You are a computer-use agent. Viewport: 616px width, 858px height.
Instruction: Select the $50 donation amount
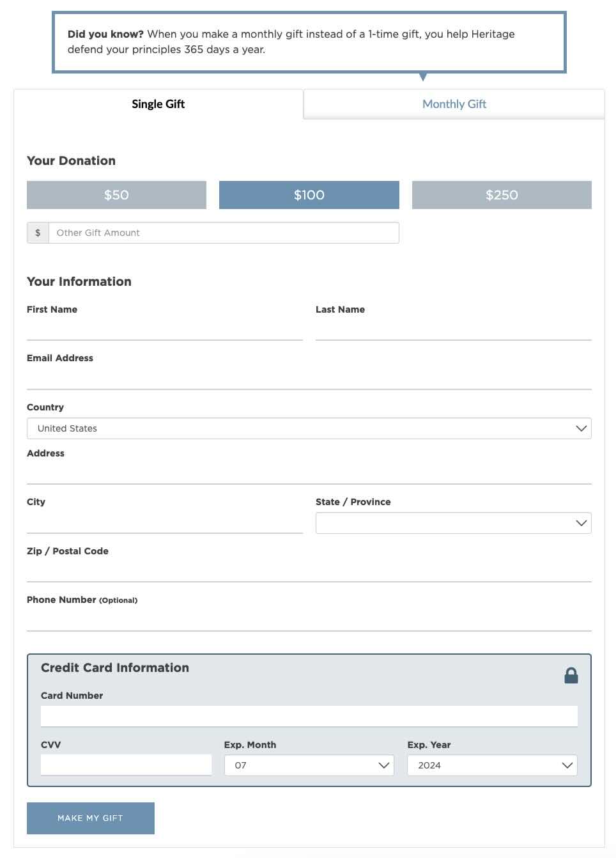point(116,195)
